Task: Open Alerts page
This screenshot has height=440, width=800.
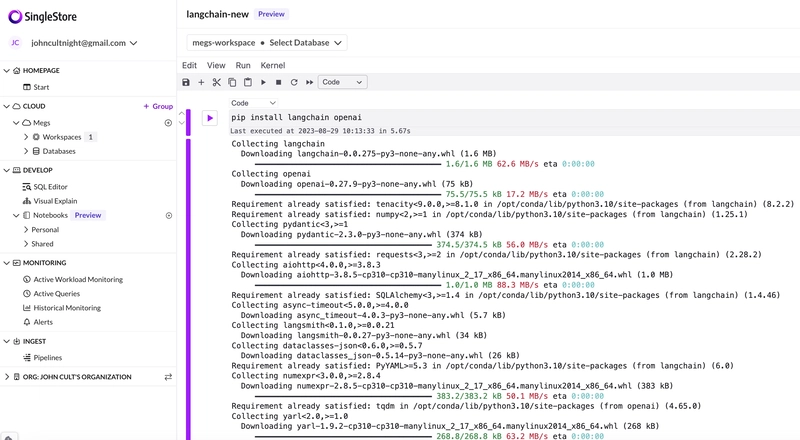Action: [38, 322]
